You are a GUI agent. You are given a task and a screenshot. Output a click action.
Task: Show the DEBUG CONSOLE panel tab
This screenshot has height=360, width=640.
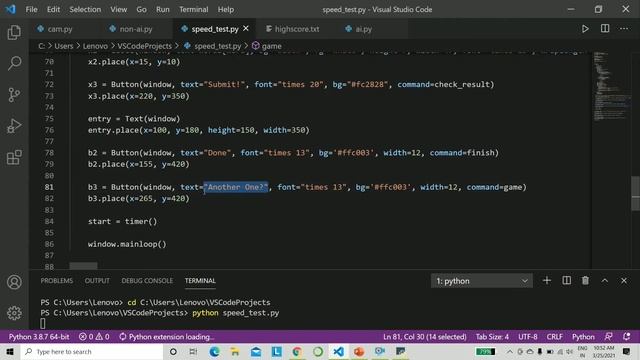(x=147, y=281)
